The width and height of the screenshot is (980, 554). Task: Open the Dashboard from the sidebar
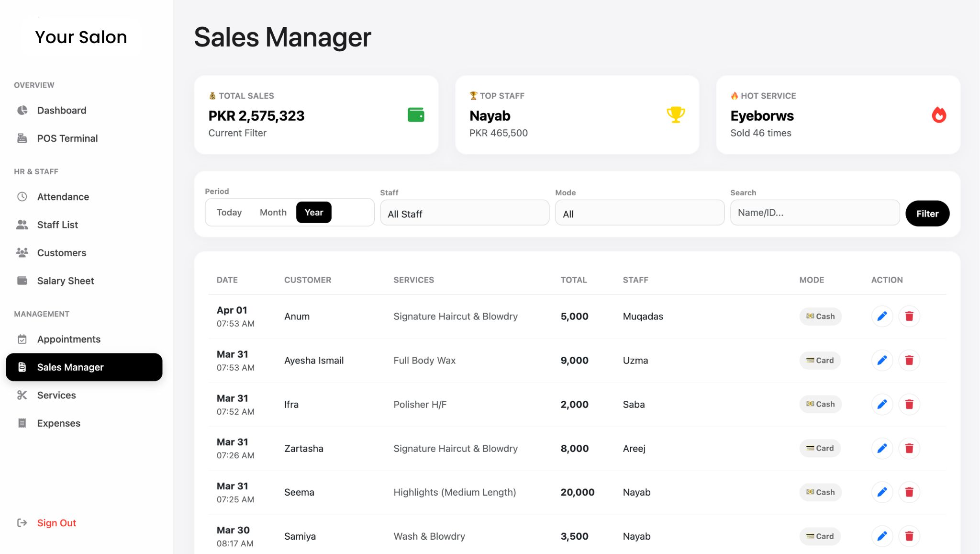tap(61, 110)
